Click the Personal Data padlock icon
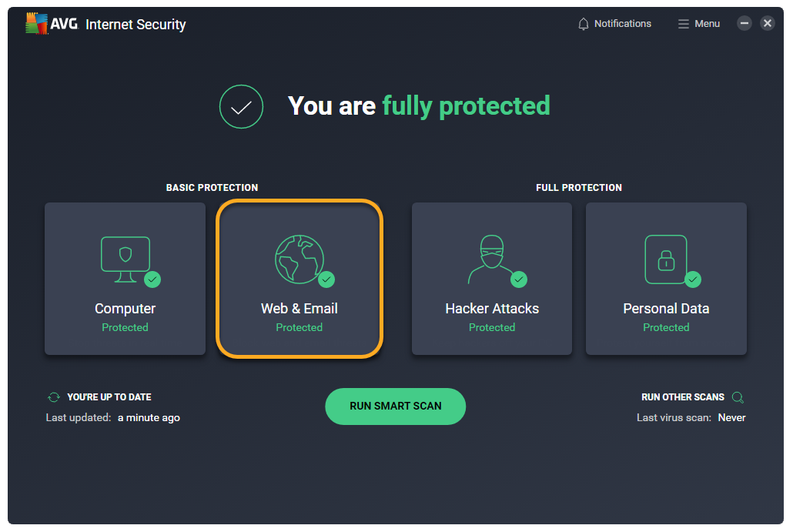The height and width of the screenshot is (532, 793). 665,259
